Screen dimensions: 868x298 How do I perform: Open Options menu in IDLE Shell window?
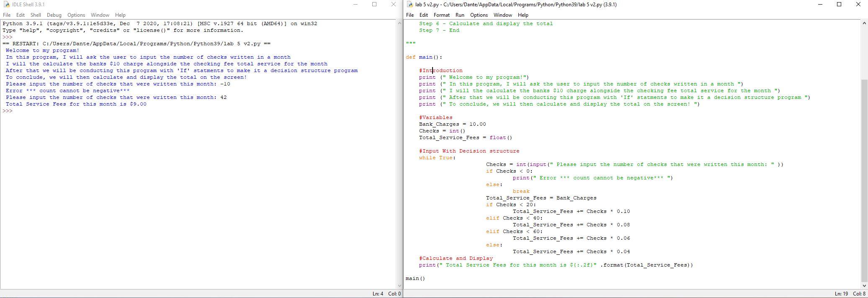pyautogui.click(x=76, y=15)
